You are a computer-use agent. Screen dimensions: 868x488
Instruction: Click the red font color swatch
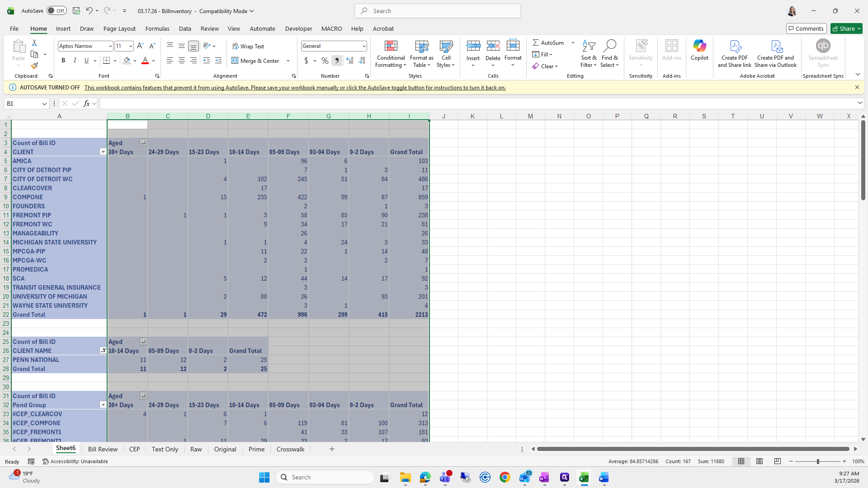coord(145,61)
